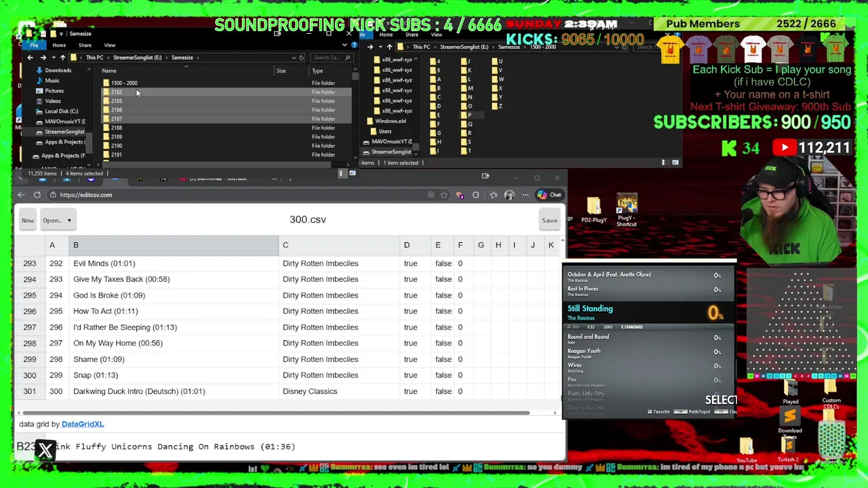The image size is (868, 488).
Task: Click 'StreamerSonglist (E:)' in Samesize breadcrumb
Action: 137,58
